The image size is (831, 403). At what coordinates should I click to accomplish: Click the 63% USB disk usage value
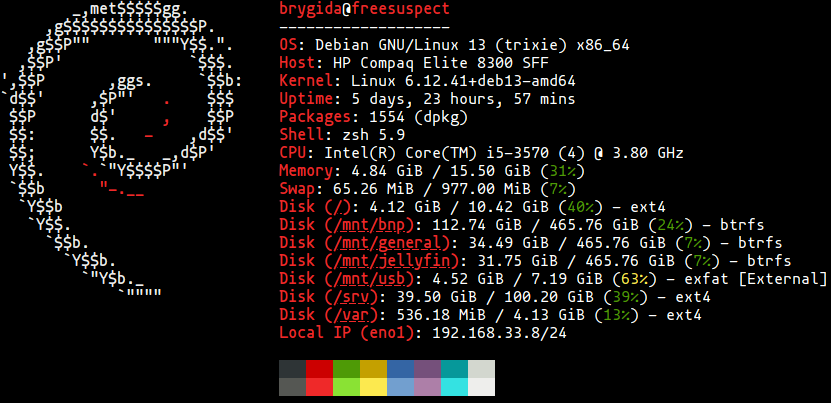pyautogui.click(x=634, y=279)
